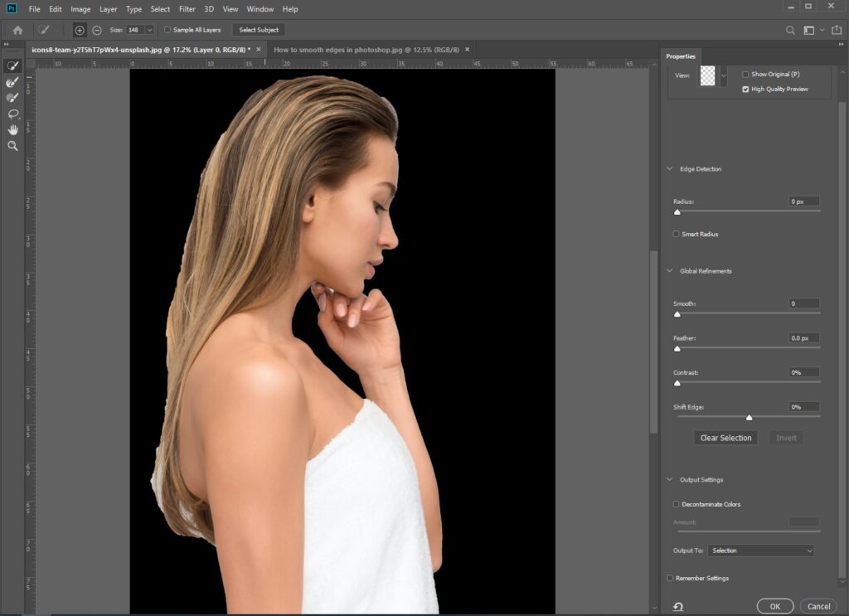This screenshot has height=616, width=849.
Task: Enable Smart Radius checkbox
Action: 676,234
